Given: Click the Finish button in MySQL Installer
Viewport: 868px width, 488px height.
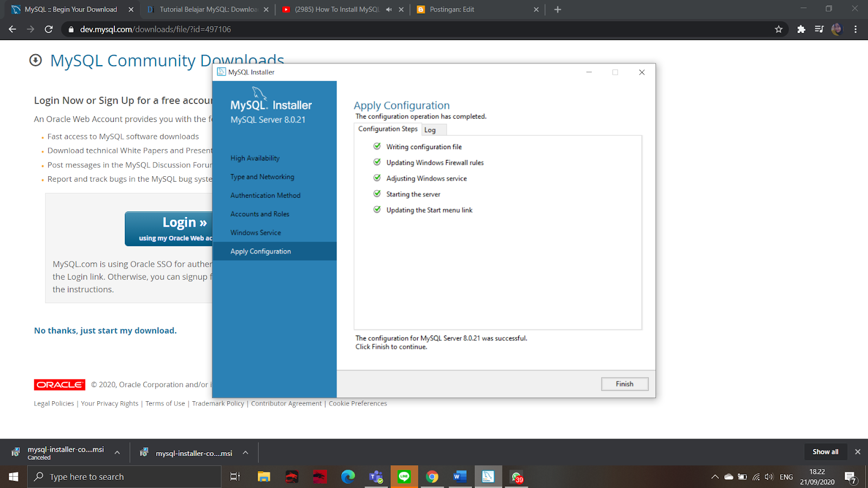Looking at the screenshot, I should tap(624, 384).
